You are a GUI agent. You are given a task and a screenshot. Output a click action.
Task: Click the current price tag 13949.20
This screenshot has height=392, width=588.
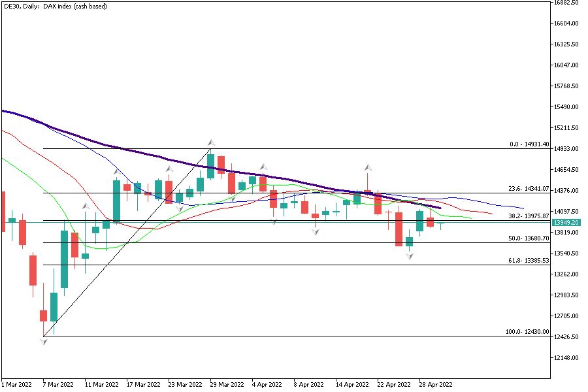click(566, 223)
